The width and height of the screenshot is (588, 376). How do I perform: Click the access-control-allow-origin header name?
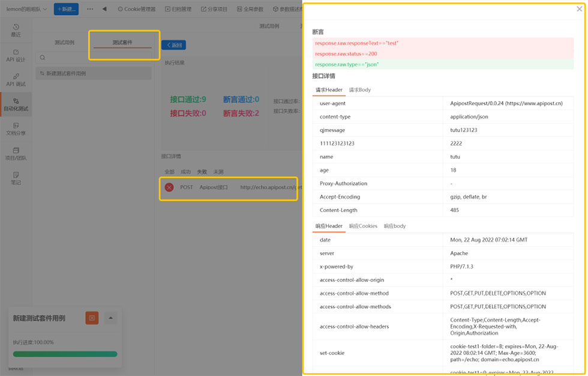pos(352,280)
